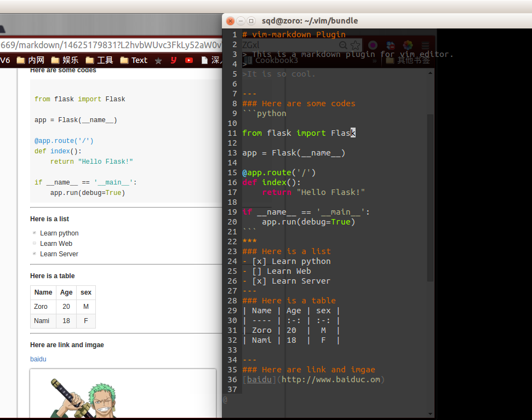The width and height of the screenshot is (532, 420).
Task: Click the V6 bookmark
Action: pos(5,60)
